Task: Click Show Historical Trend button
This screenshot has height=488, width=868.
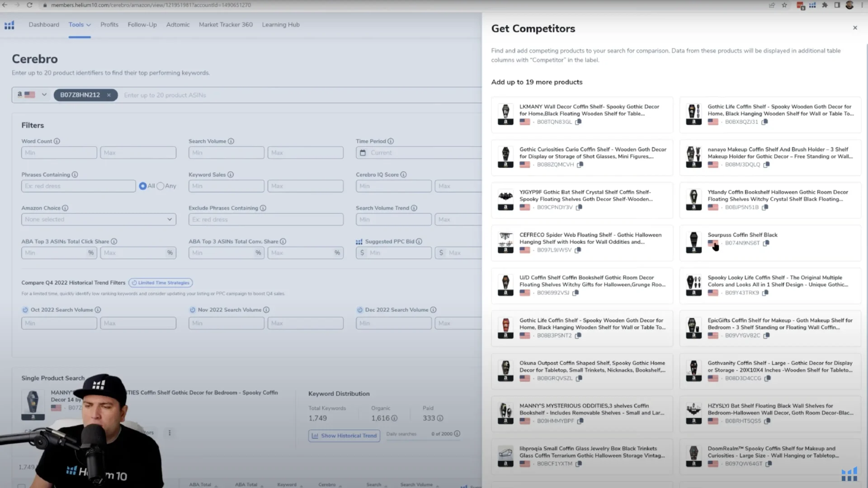Action: [x=344, y=436]
